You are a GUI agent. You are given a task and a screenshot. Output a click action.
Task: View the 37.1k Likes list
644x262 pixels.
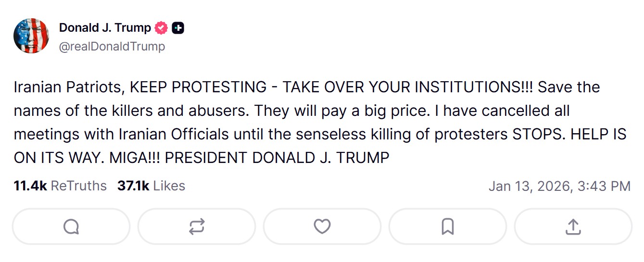point(151,186)
